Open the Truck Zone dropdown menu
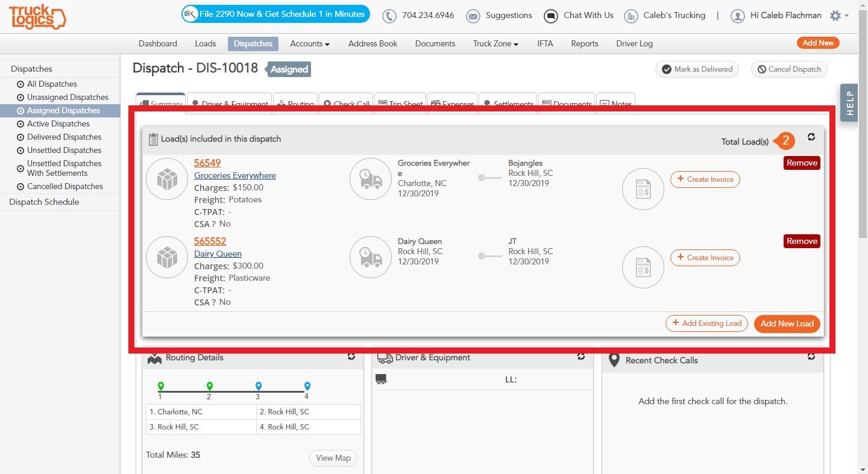This screenshot has width=868, height=474. point(495,43)
